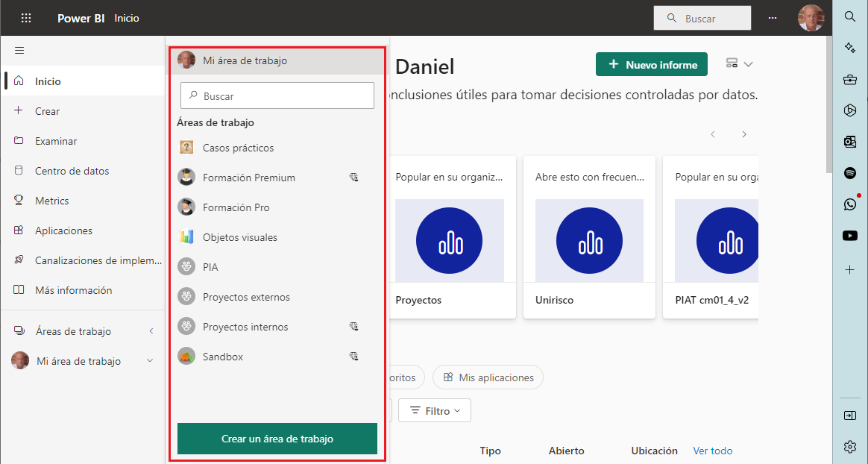Screen dimensions: 868x464
Task: Click the YouTube icon in sidebar
Action: point(849,236)
